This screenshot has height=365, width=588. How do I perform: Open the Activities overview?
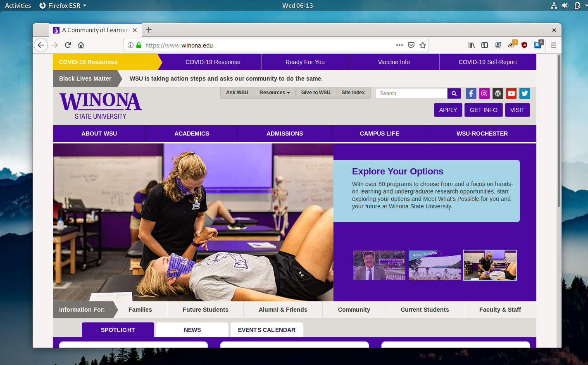18,5
